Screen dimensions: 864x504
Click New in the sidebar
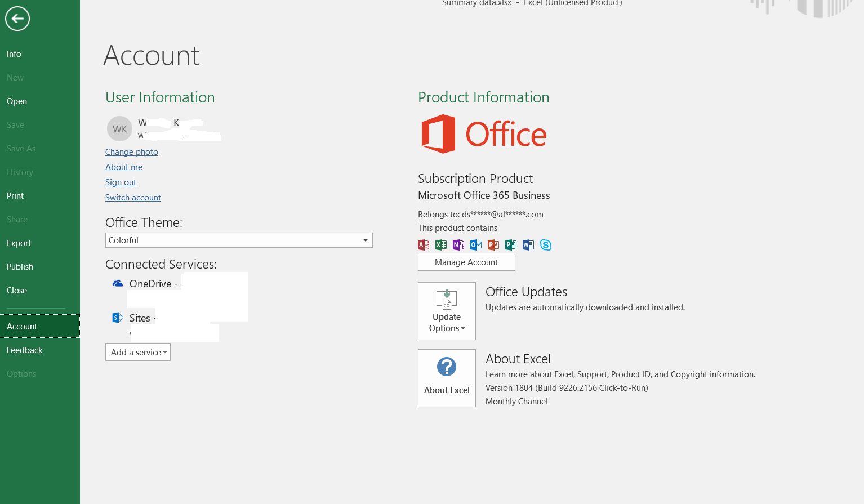pos(40,78)
